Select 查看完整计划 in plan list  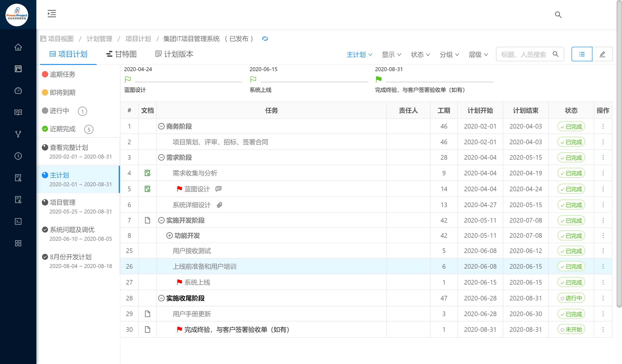(78, 151)
